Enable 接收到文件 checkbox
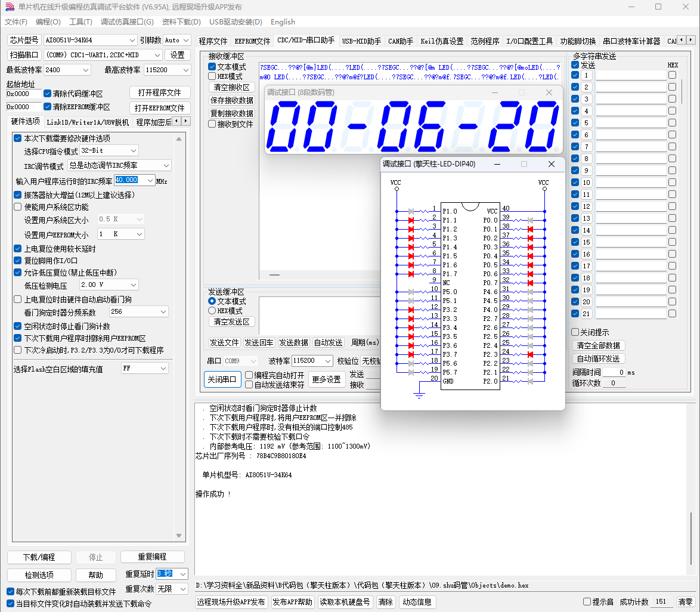The image size is (700, 612). (212, 124)
